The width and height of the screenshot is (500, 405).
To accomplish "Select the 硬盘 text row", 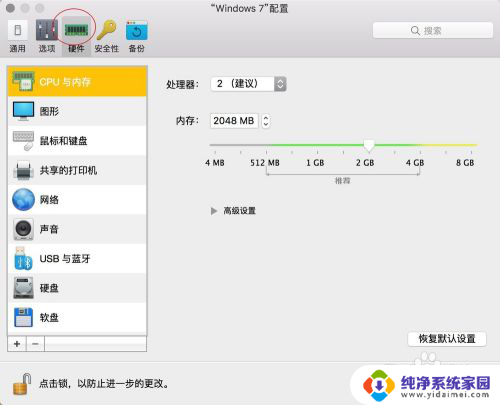I will [x=77, y=288].
